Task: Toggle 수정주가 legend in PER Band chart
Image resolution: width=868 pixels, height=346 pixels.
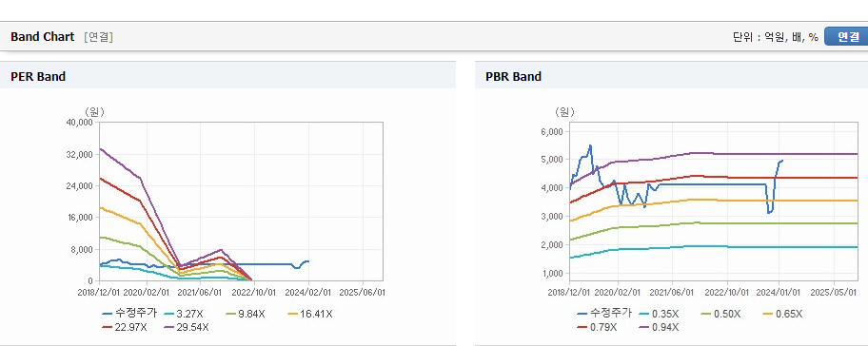Action: coord(129,314)
